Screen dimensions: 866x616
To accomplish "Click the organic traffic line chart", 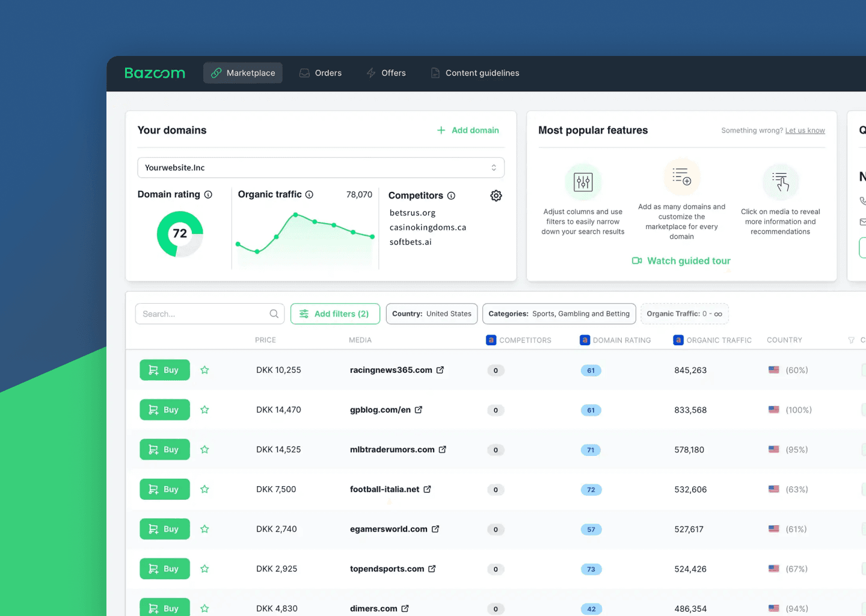I will pyautogui.click(x=305, y=239).
